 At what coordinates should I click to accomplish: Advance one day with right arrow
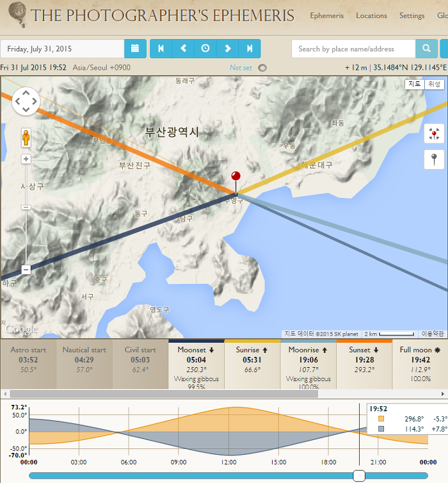[227, 48]
